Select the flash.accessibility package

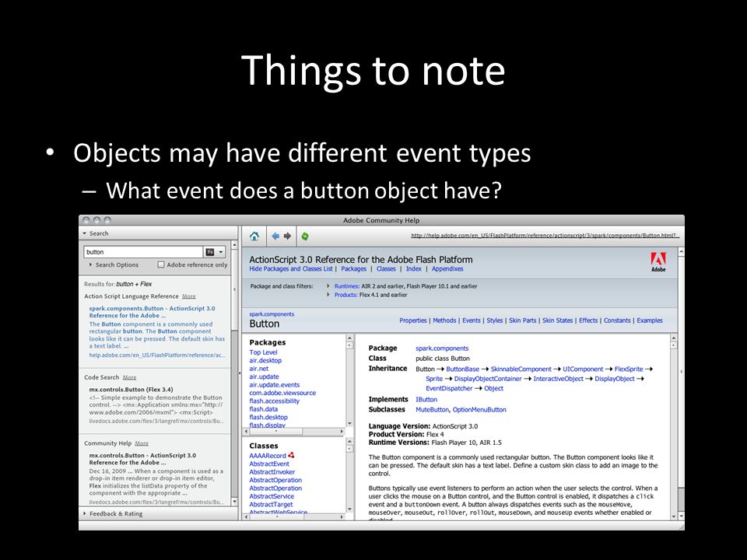[x=275, y=401]
